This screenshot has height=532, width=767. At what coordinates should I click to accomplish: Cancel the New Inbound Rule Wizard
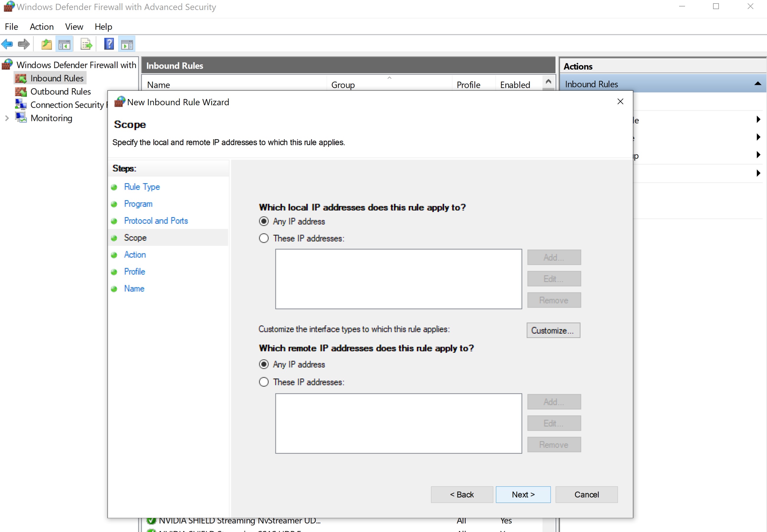tap(586, 495)
